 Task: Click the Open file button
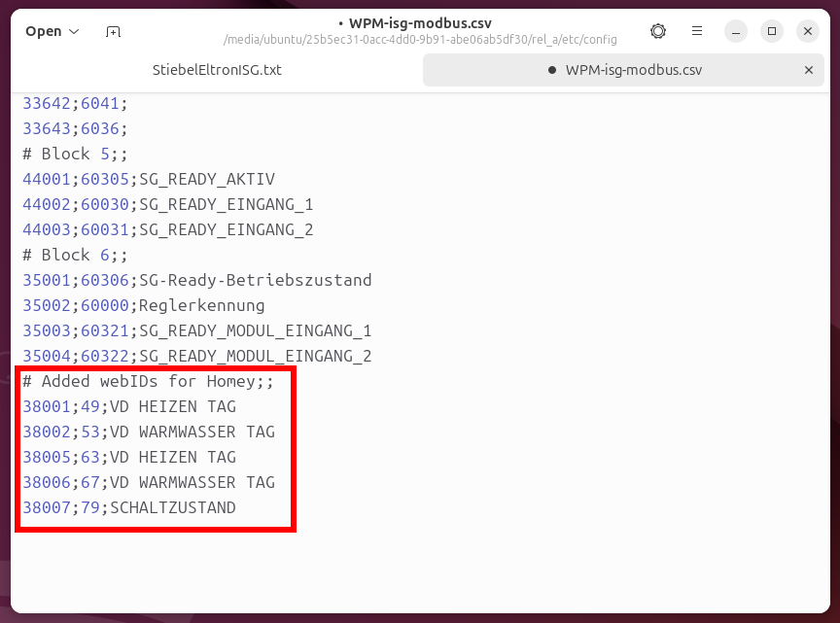[43, 31]
